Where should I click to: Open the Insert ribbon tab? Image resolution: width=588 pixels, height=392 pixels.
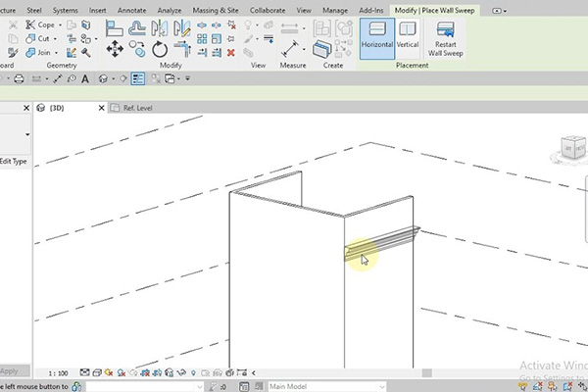pyautogui.click(x=97, y=11)
